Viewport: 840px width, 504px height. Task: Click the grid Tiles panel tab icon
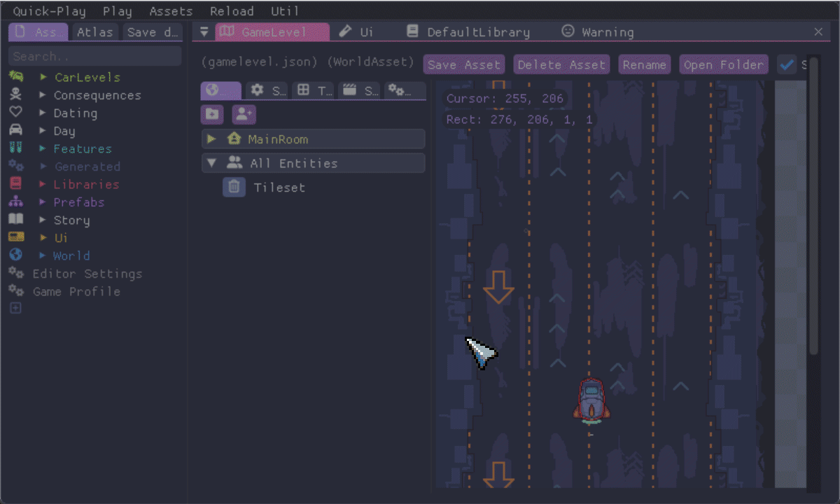click(x=304, y=90)
